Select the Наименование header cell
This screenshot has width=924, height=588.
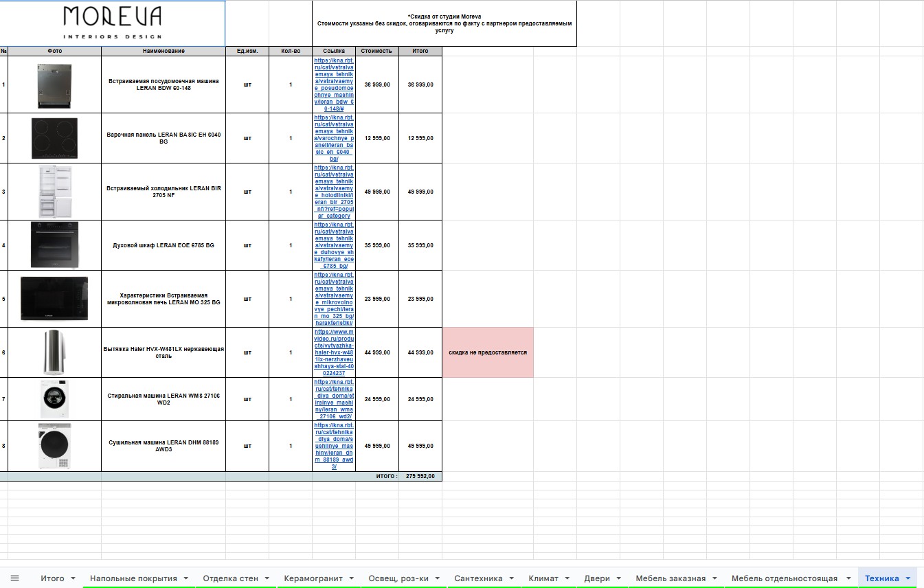(x=164, y=51)
